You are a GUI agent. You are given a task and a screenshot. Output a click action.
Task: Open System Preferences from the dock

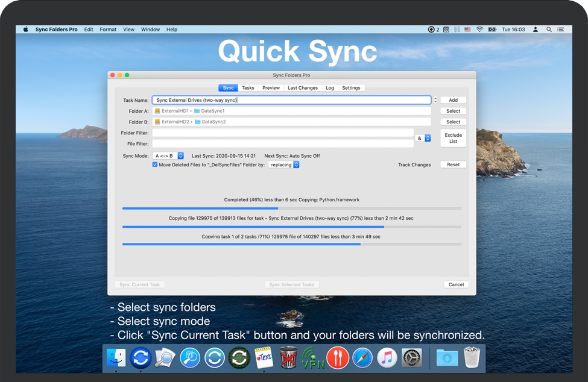[x=412, y=357]
